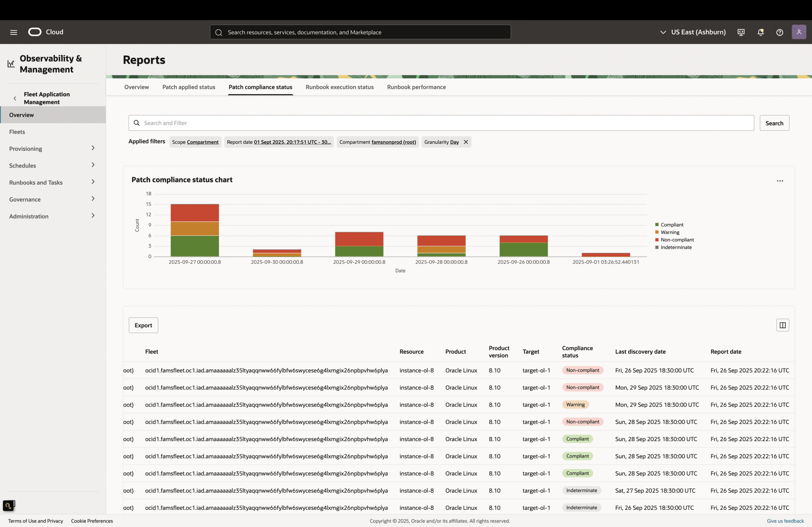The image size is (812, 527).
Task: Open the hamburger navigation menu
Action: (14, 32)
